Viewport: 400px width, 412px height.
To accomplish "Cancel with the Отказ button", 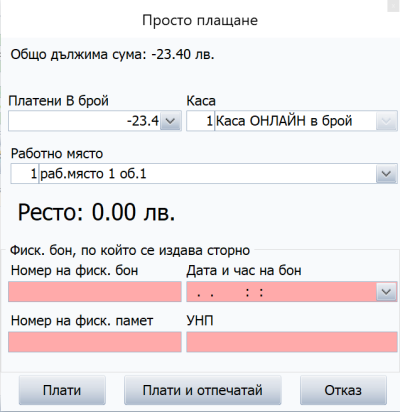I will [x=343, y=390].
